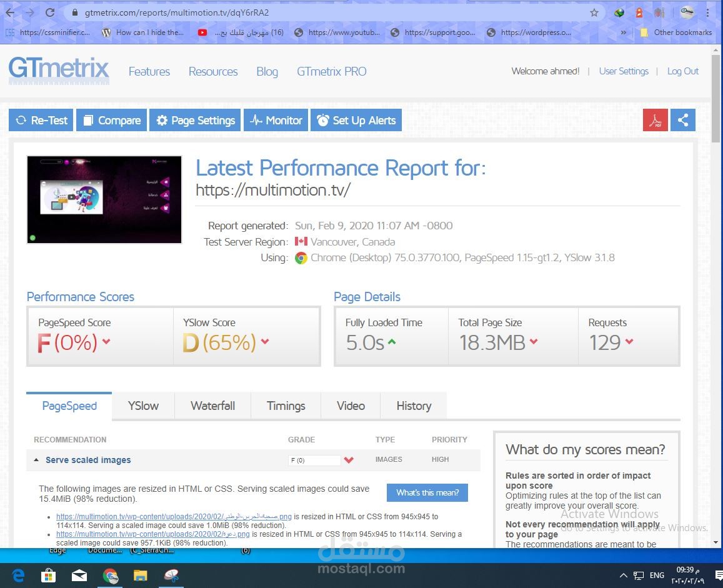Select the PageSpeed tab
723x588 pixels.
click(x=69, y=406)
